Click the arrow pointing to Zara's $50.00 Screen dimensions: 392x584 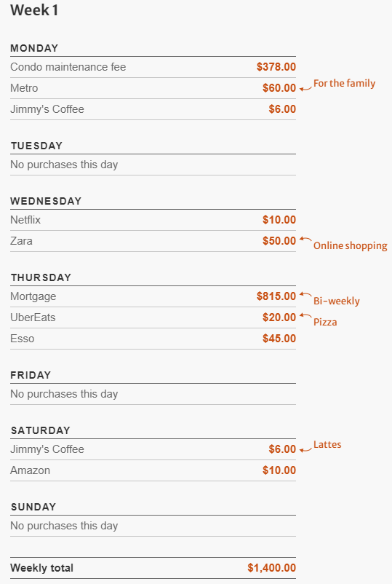pyautogui.click(x=305, y=239)
